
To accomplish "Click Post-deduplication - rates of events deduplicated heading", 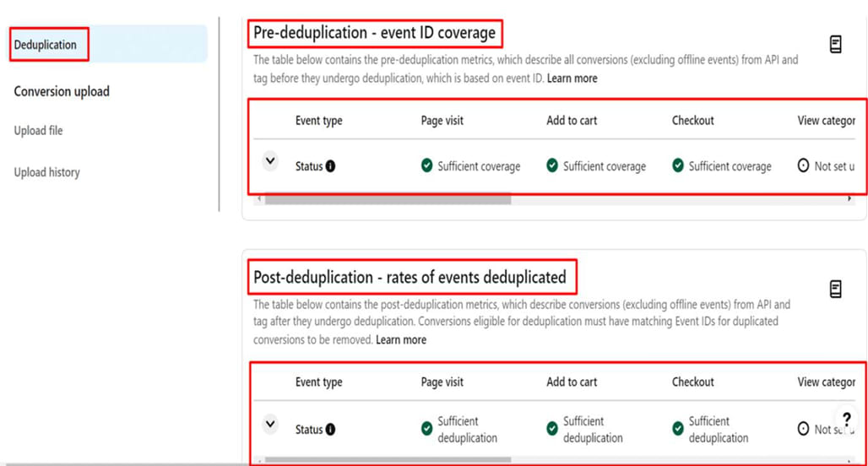I will (410, 277).
